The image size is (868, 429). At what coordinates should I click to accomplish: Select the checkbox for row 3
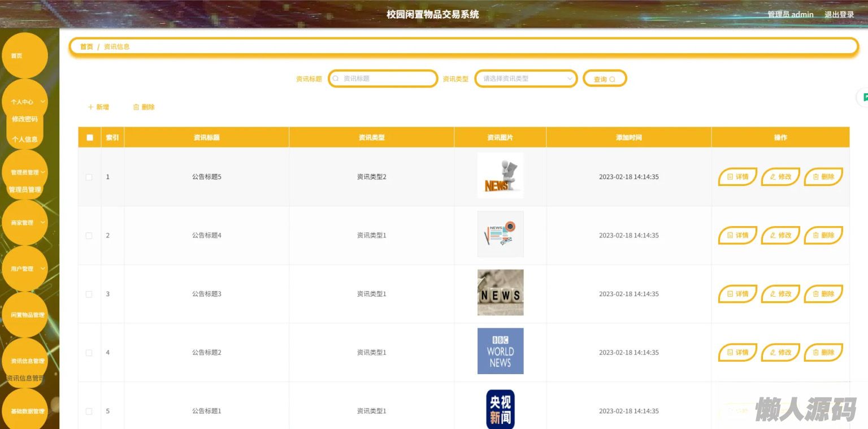[89, 294]
